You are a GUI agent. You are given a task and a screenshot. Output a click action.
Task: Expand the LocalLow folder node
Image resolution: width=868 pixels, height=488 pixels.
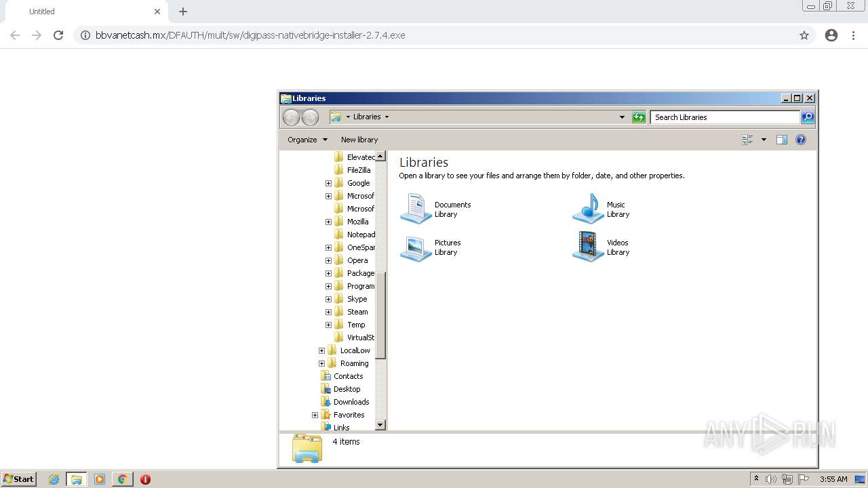(321, 350)
